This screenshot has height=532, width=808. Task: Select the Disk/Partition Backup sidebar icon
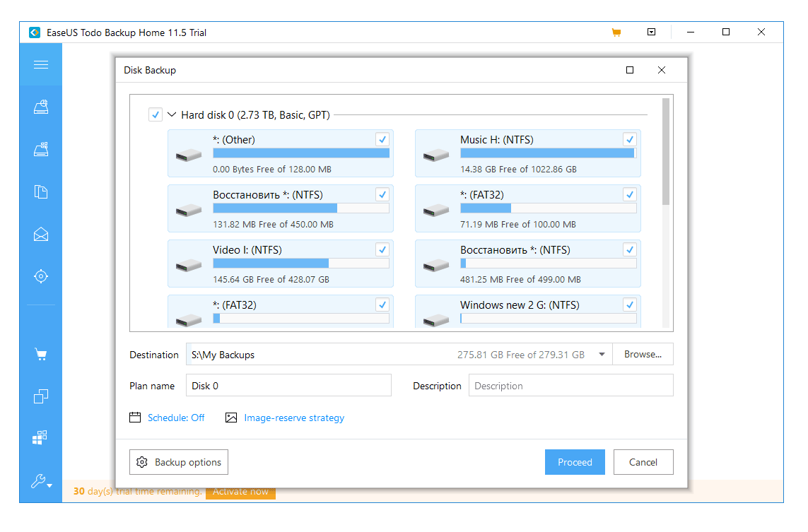pos(41,107)
